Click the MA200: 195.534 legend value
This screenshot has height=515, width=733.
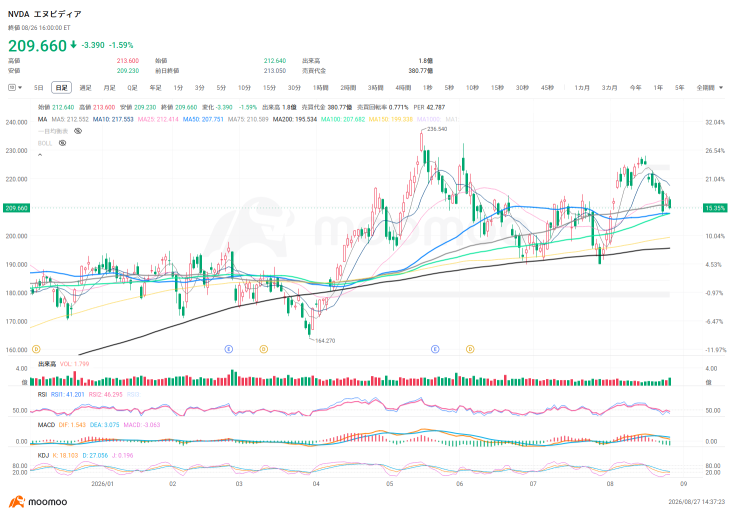coord(295,119)
